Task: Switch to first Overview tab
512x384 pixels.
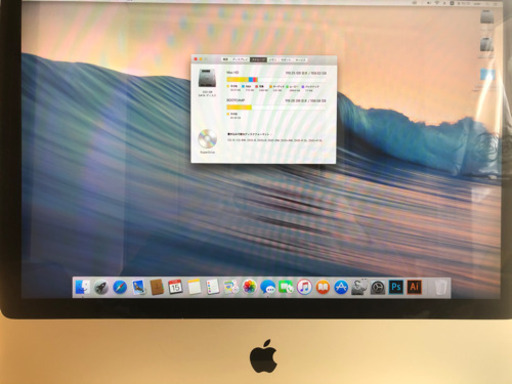Action: [226, 59]
